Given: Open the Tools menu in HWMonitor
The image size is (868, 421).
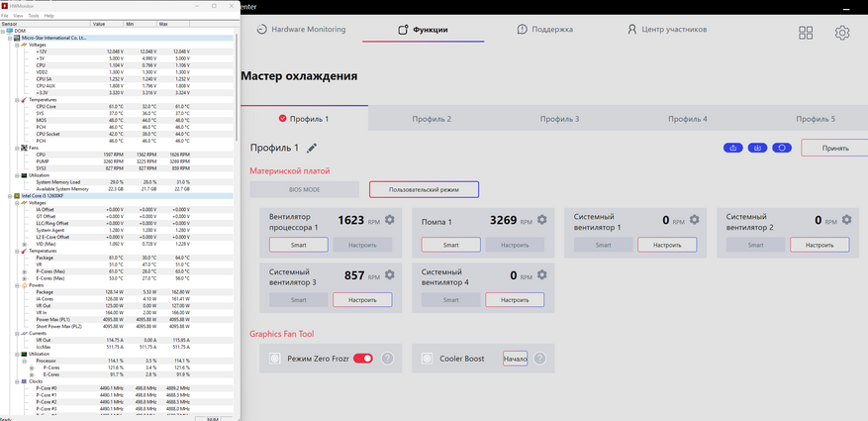Looking at the screenshot, I should [34, 16].
